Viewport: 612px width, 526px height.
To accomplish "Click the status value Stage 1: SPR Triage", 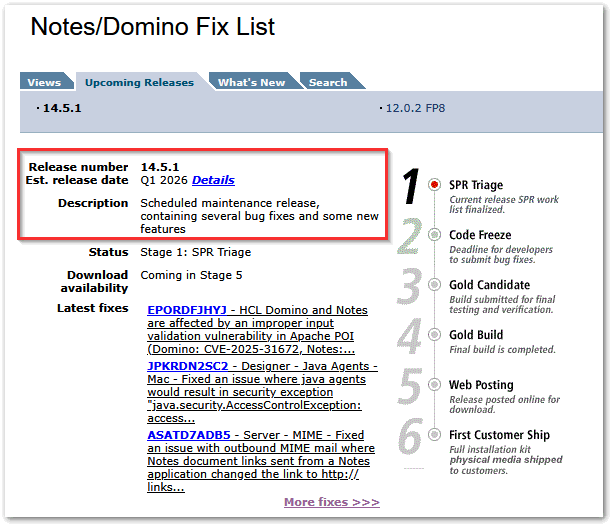I will coord(196,252).
